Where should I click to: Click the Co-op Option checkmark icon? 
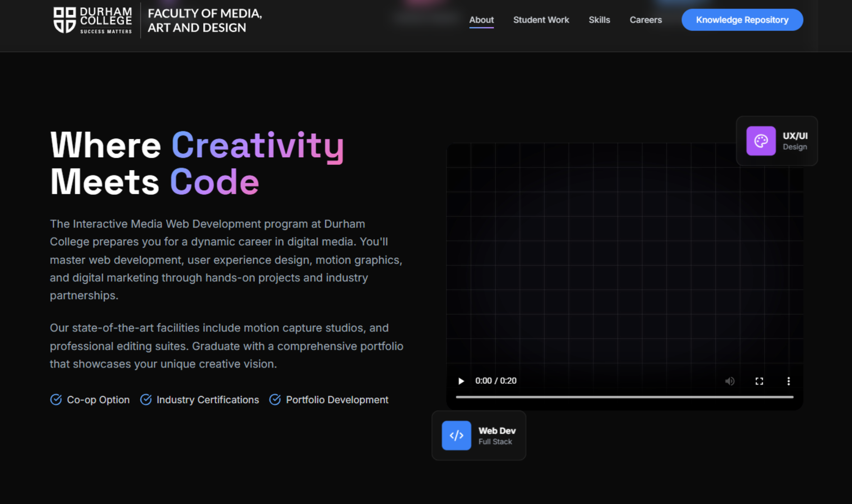[56, 400]
